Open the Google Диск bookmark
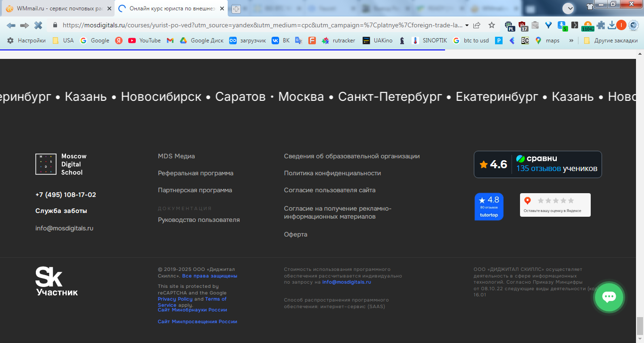The height and width of the screenshot is (343, 644). click(x=201, y=41)
